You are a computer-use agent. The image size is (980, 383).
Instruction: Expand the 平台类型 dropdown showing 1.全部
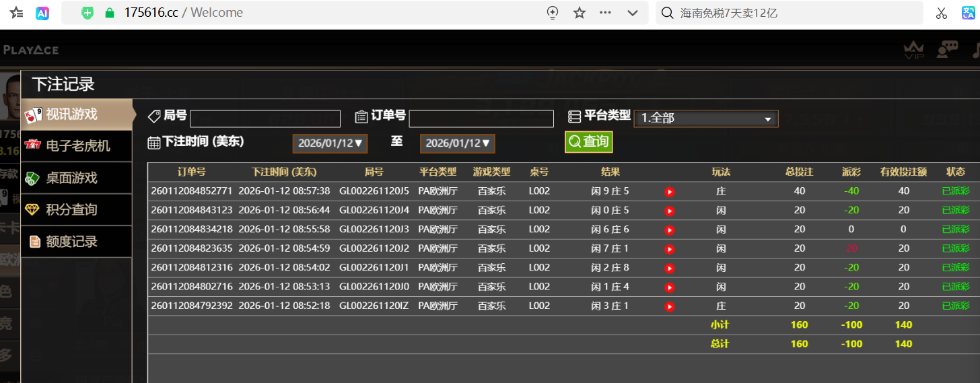tap(705, 118)
